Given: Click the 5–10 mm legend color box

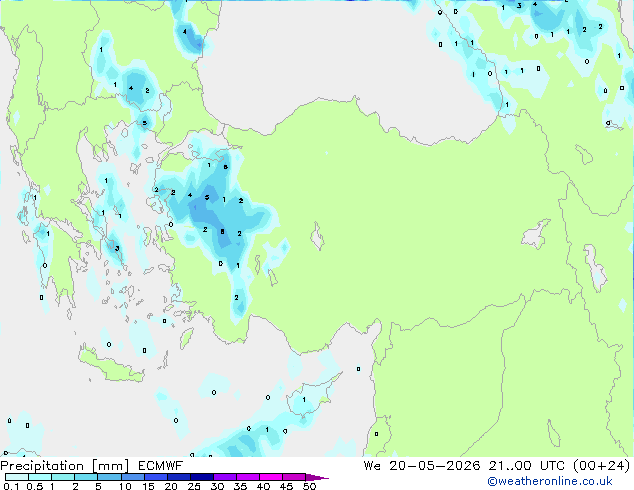Looking at the screenshot, I should click(109, 477).
